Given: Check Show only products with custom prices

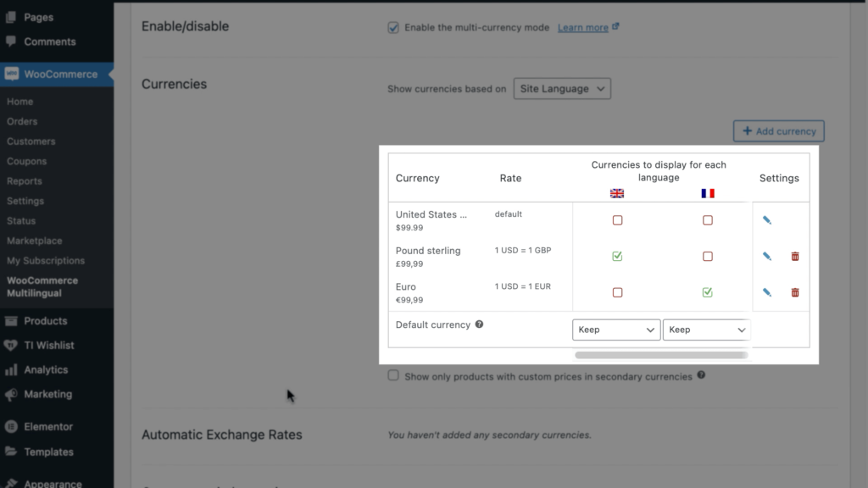Looking at the screenshot, I should (393, 375).
